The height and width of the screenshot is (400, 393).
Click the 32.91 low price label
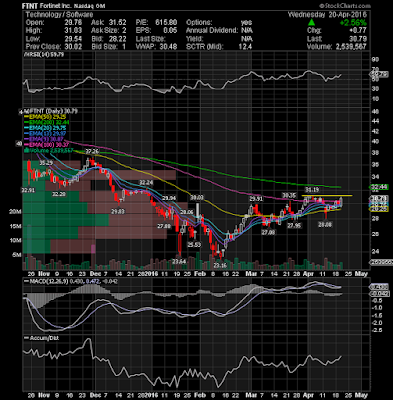(x=28, y=191)
